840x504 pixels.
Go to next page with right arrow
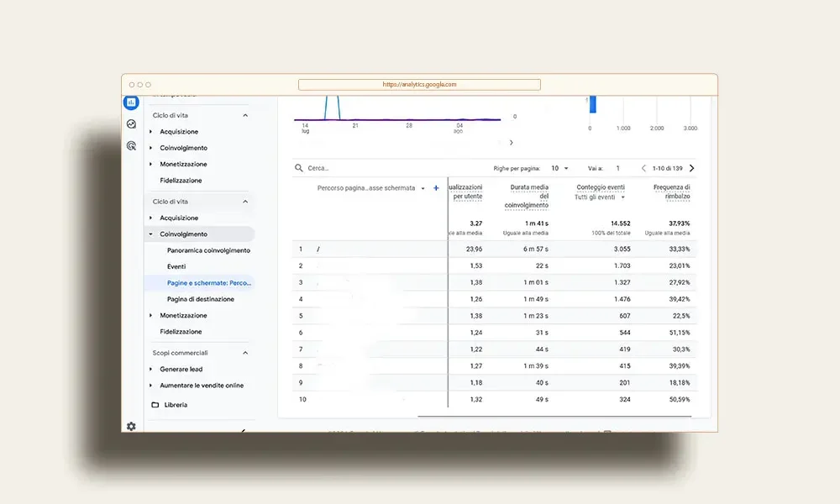(691, 168)
